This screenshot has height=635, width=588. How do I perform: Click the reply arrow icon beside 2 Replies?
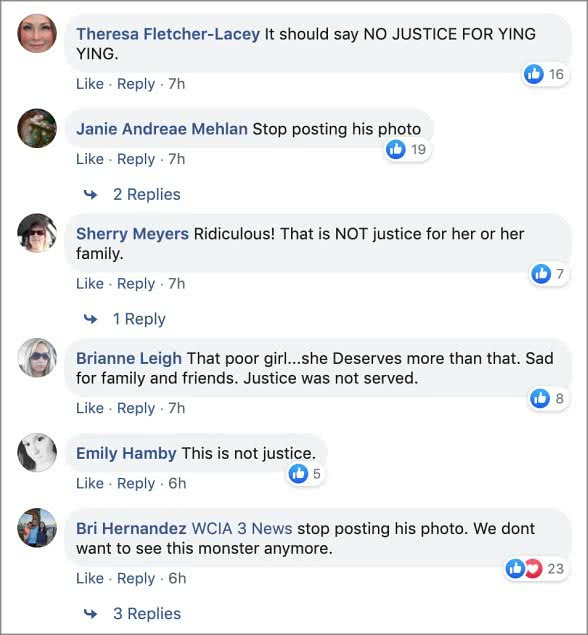click(90, 195)
